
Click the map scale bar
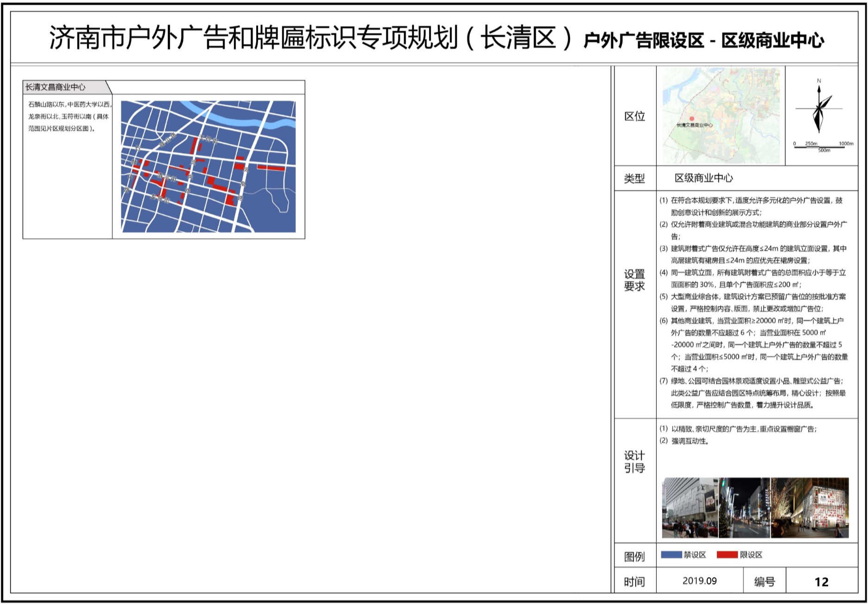click(x=823, y=146)
